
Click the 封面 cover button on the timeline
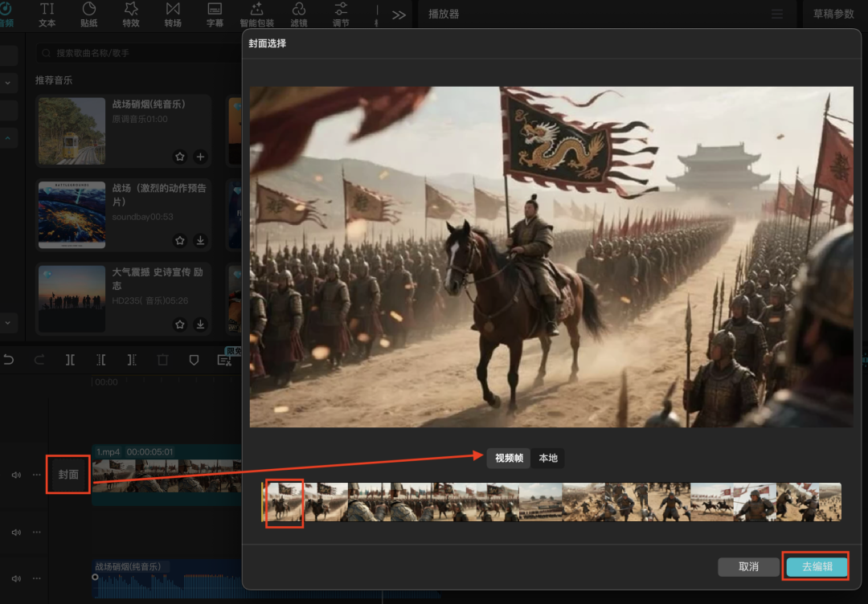(68, 475)
